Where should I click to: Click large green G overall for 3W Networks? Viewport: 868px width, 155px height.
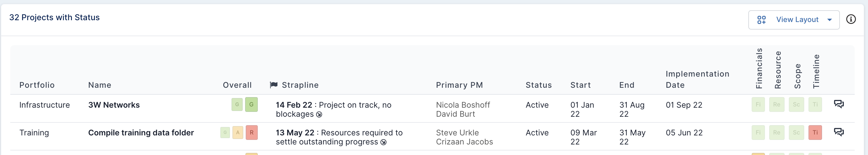click(x=251, y=105)
